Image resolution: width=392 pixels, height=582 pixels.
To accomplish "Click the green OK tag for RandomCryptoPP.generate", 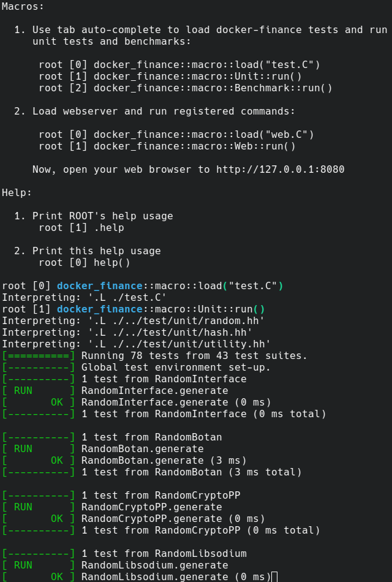I will tap(56, 518).
